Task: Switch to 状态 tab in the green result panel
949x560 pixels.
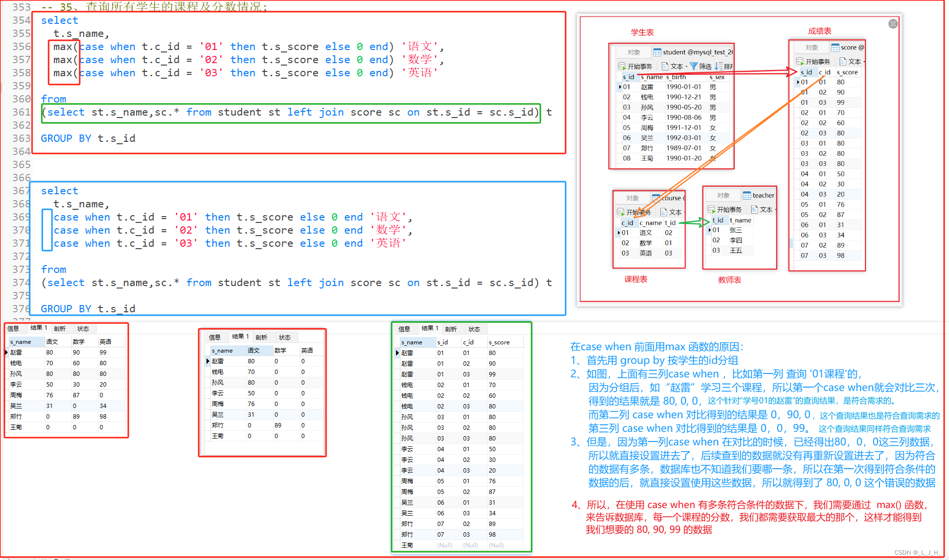Action: (474, 329)
